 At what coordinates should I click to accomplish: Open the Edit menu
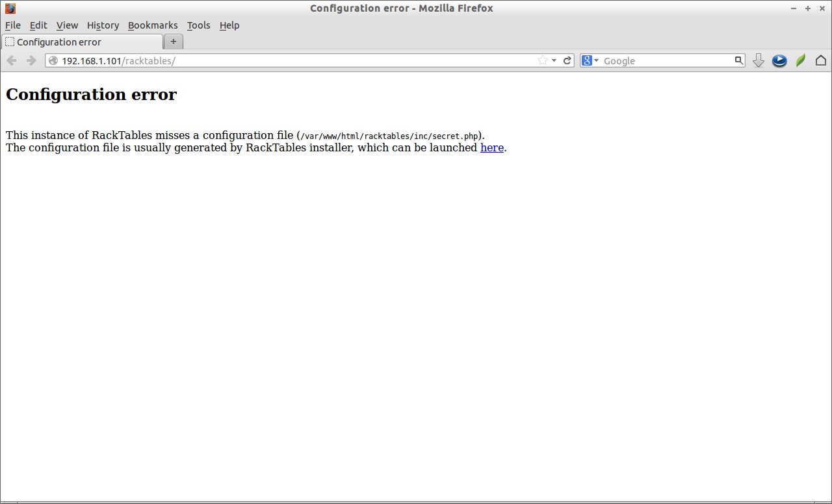point(38,25)
